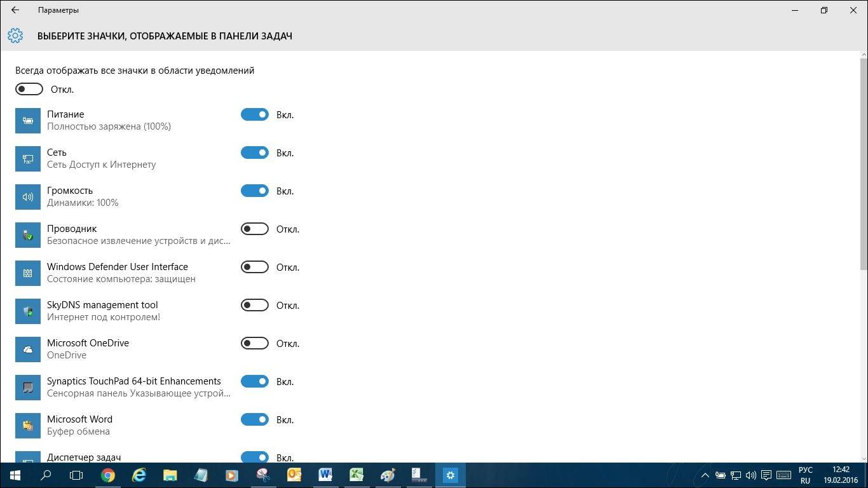This screenshot has height=488, width=868.
Task: Expand hidden system tray icons chevron
Action: click(705, 475)
